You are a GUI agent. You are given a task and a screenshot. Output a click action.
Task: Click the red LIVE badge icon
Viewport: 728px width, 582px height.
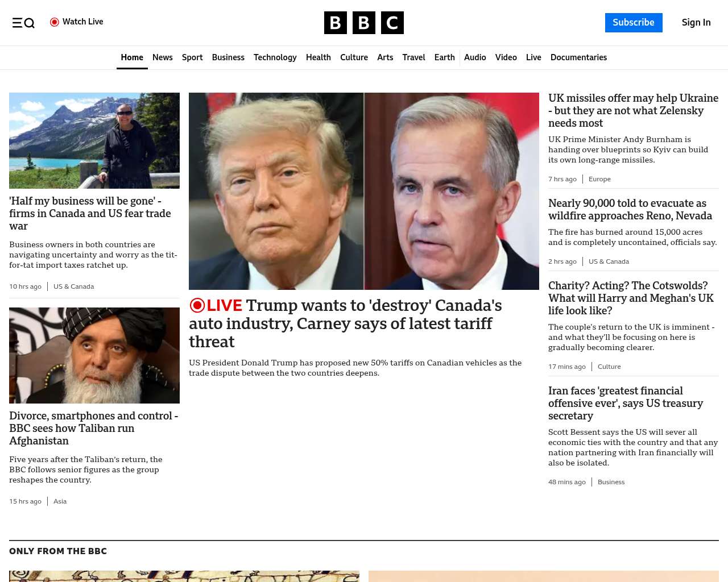[197, 305]
